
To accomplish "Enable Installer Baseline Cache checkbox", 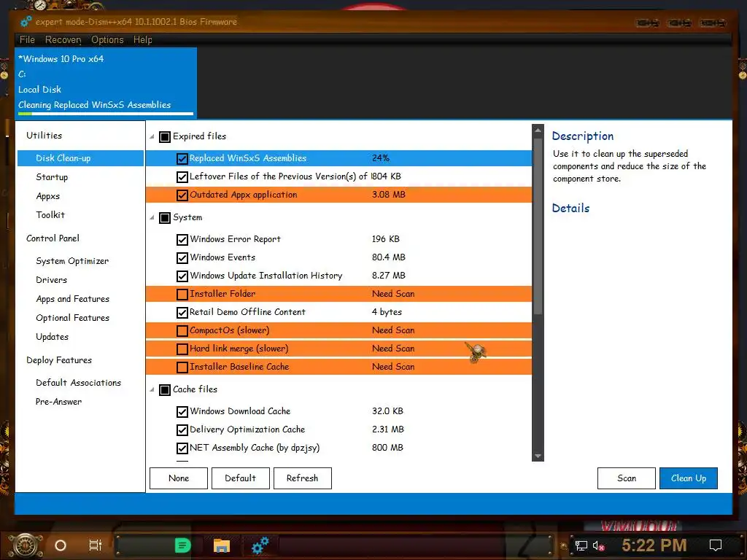I will [182, 367].
